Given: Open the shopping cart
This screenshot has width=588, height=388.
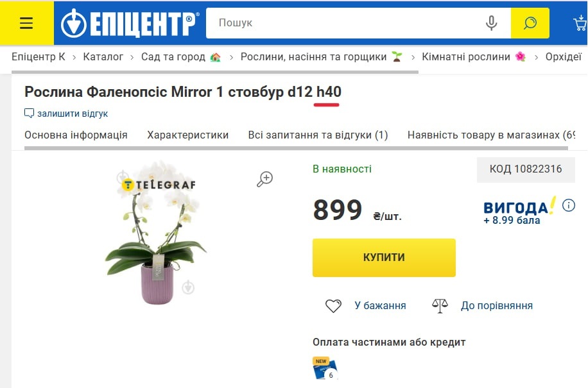Looking at the screenshot, I should (x=580, y=23).
